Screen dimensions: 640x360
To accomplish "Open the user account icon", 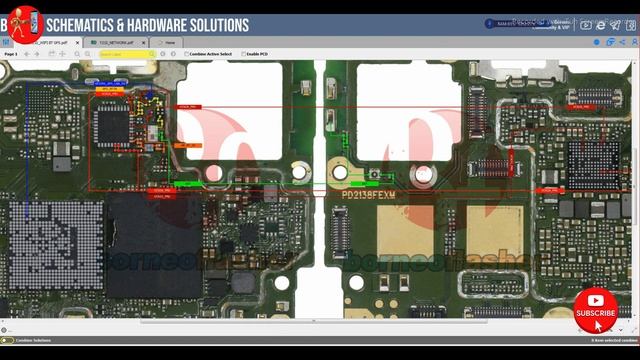I will [634, 42].
